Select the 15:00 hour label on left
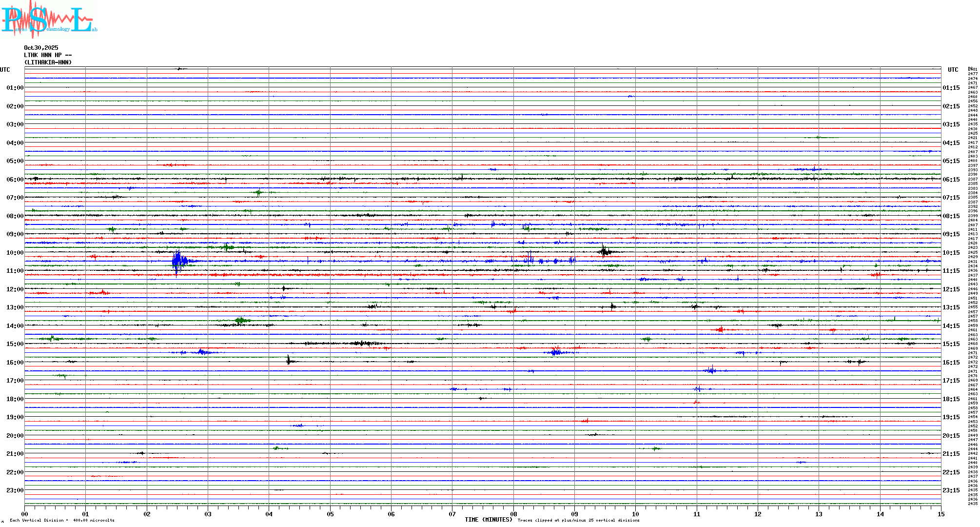The image size is (980, 527). pos(15,344)
